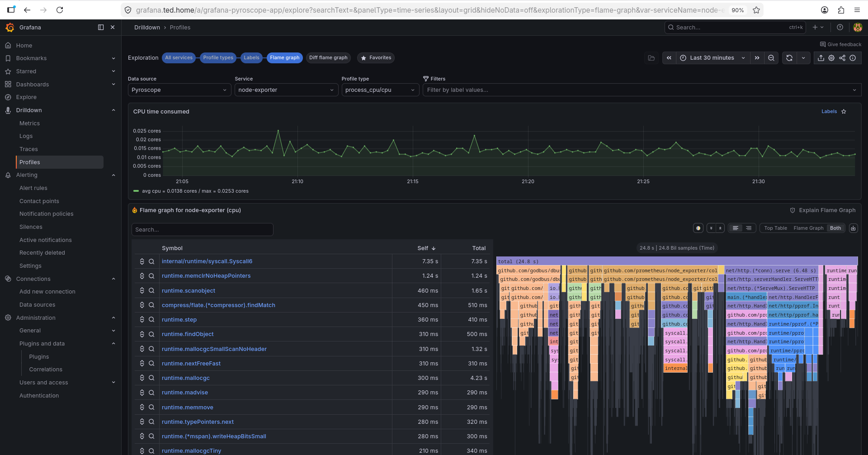Open the Profile type process_cpu/cpu dropdown
The width and height of the screenshot is (868, 455).
click(x=380, y=90)
